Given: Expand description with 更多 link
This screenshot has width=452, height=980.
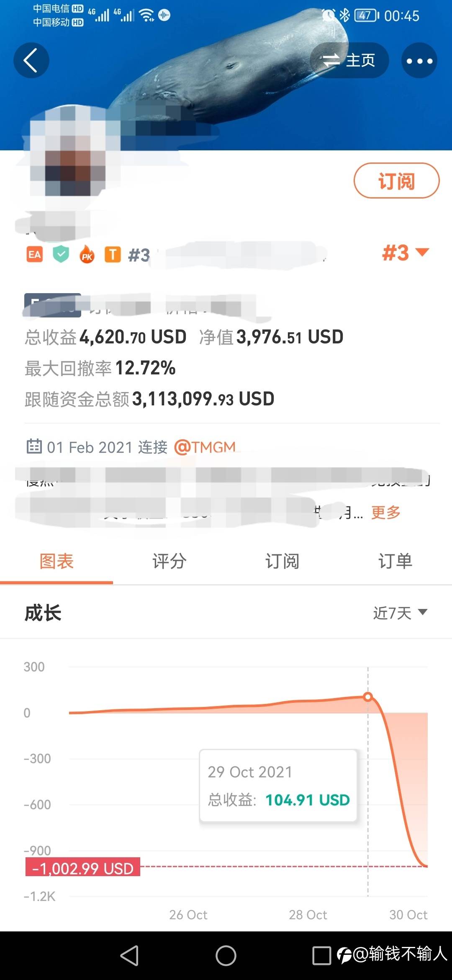Looking at the screenshot, I should [386, 512].
